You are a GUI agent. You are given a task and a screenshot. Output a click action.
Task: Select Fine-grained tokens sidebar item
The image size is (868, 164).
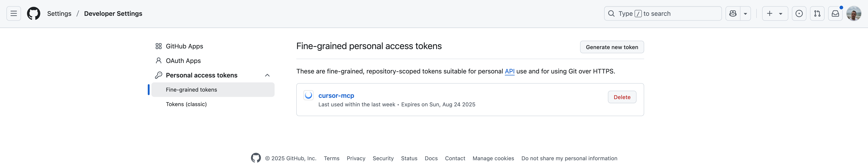click(x=213, y=90)
